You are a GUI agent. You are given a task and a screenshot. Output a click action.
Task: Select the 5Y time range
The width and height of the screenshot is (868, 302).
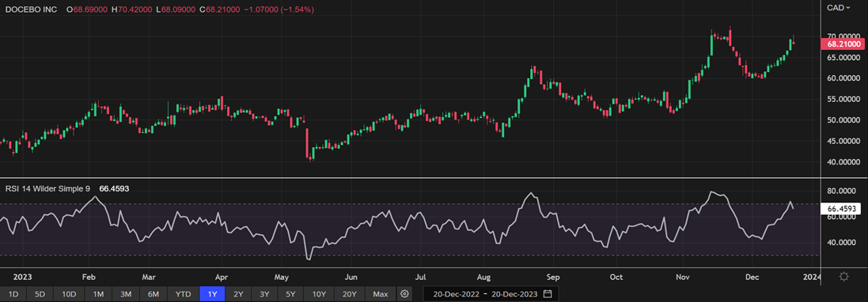pyautogui.click(x=290, y=294)
